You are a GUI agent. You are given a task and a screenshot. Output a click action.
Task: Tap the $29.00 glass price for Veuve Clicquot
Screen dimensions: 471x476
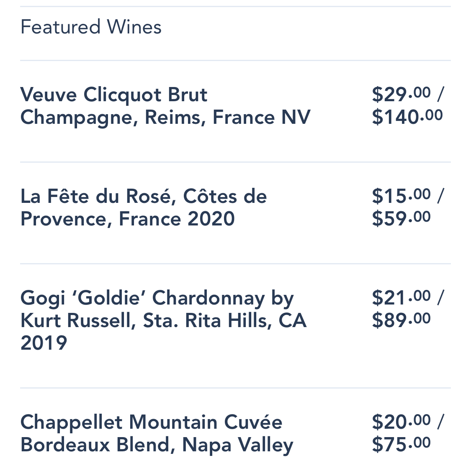(401, 94)
